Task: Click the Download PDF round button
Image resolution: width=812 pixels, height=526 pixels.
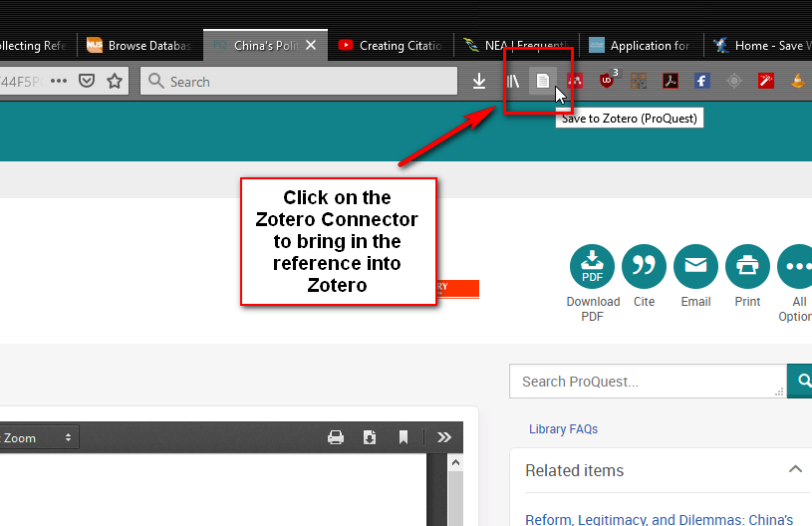Action: (592, 266)
